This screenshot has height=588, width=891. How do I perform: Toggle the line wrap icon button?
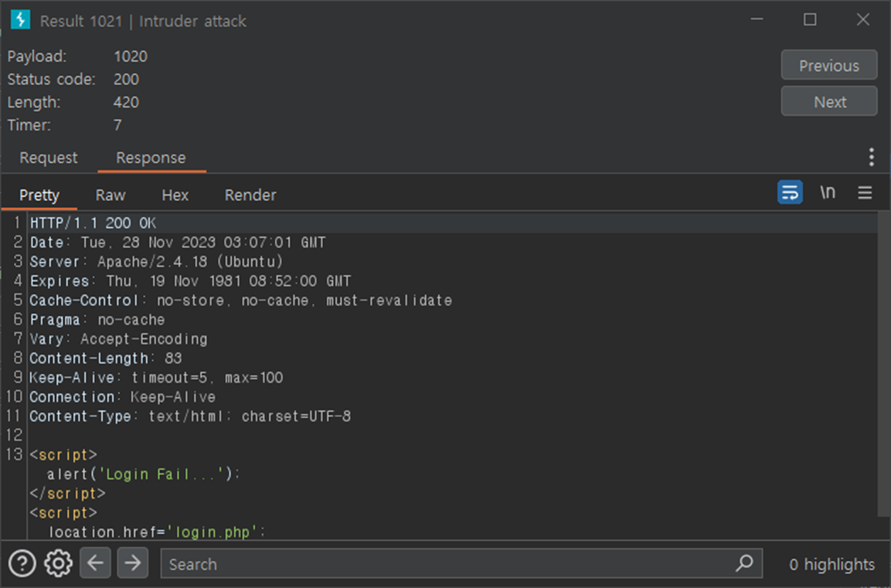coord(789,192)
